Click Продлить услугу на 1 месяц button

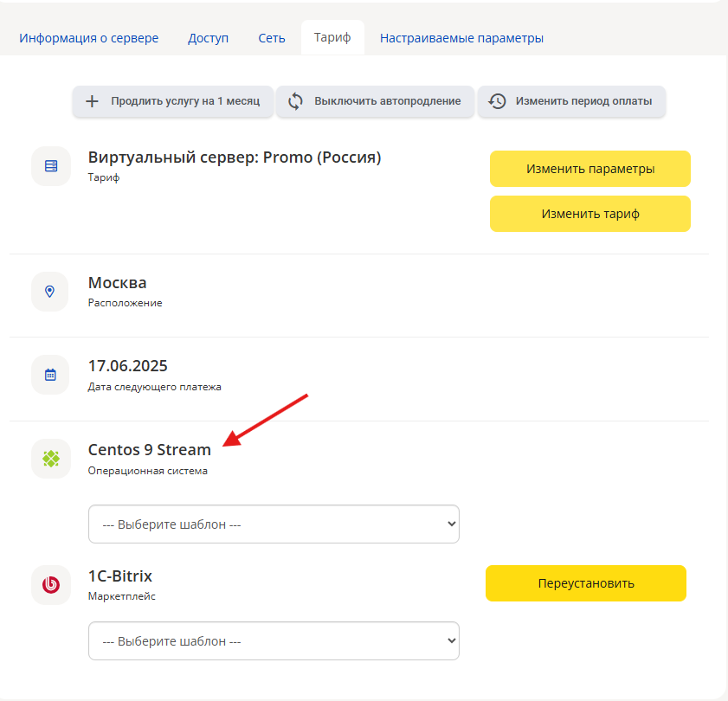pos(173,101)
